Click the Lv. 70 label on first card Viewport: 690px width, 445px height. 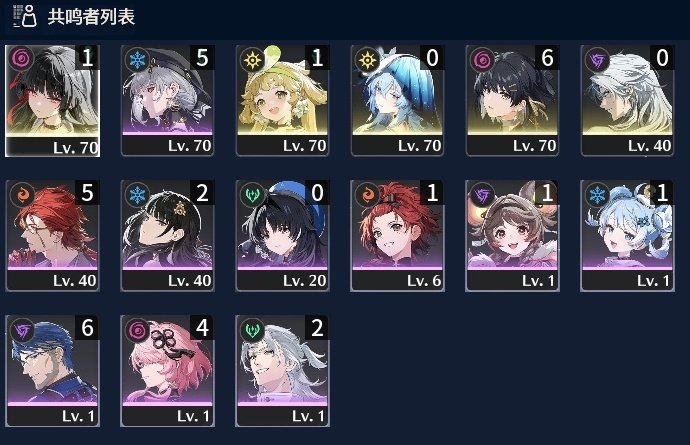coord(75,147)
